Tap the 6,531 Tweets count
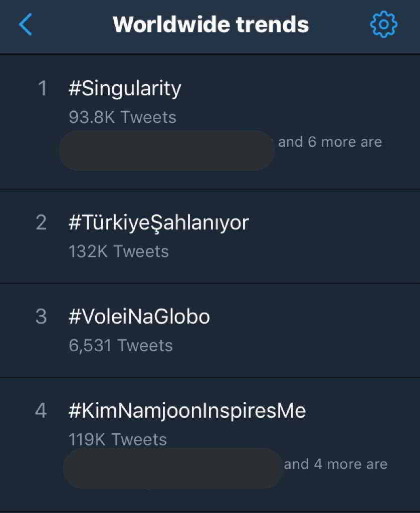The width and height of the screenshot is (420, 513). coord(120,345)
